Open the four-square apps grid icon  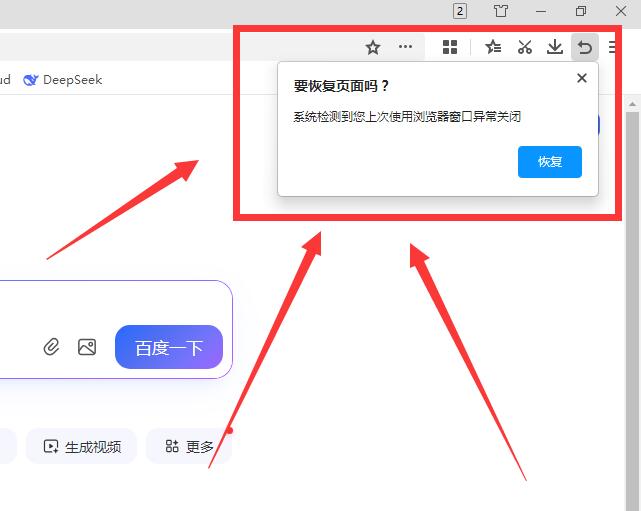tap(450, 47)
